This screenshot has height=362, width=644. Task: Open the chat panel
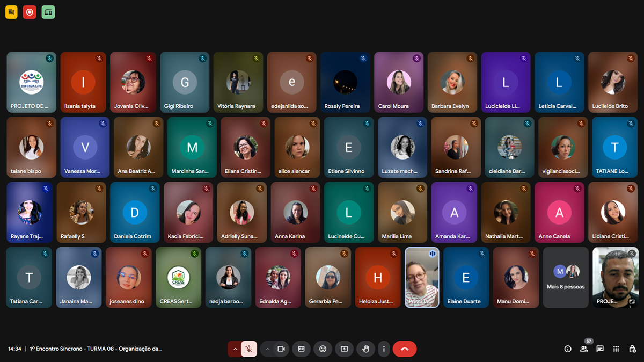pos(600,349)
